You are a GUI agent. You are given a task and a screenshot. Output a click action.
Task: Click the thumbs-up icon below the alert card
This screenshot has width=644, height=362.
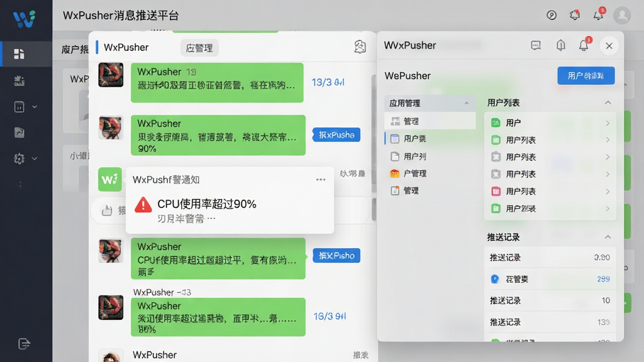(107, 211)
